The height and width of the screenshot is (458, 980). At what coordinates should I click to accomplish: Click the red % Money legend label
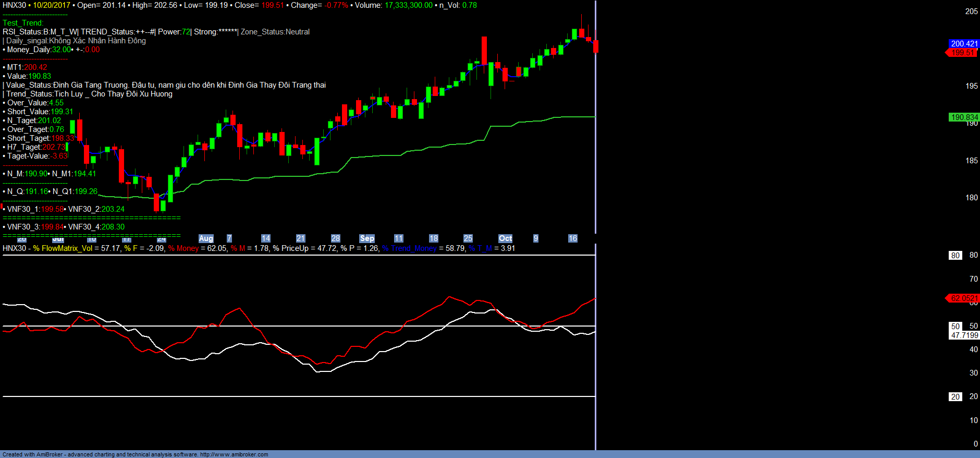tap(183, 248)
